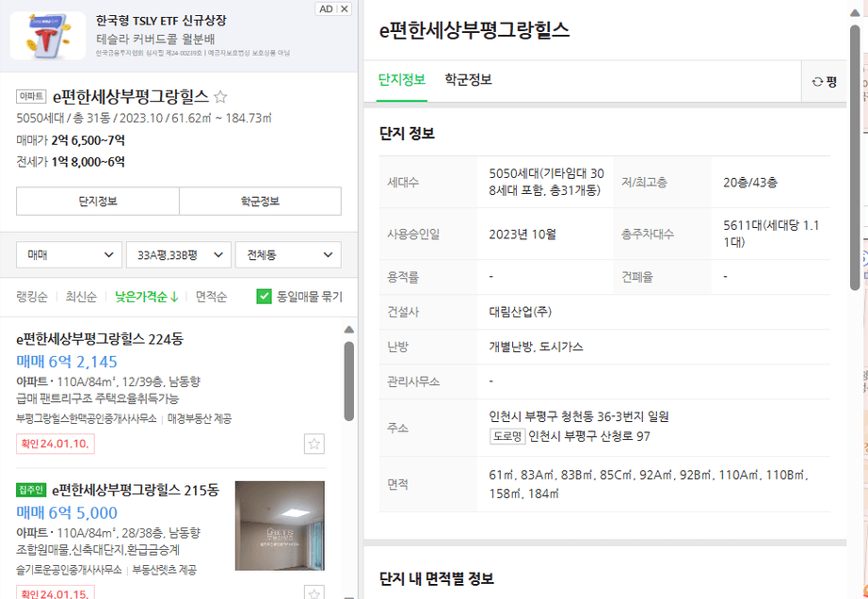Open the e편한세상부평그랑힐스 224동 listing
This screenshot has width=868, height=599.
pos(100,339)
